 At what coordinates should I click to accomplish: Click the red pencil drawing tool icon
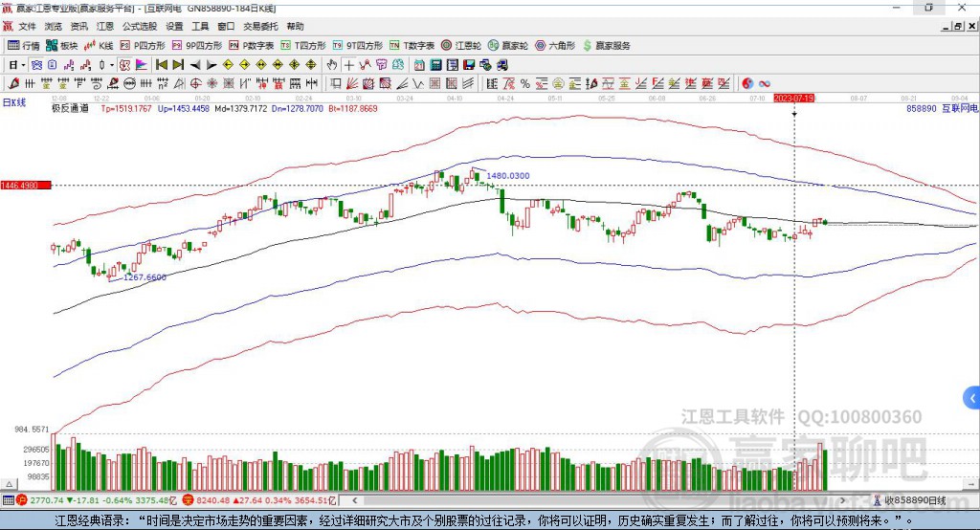click(x=13, y=84)
